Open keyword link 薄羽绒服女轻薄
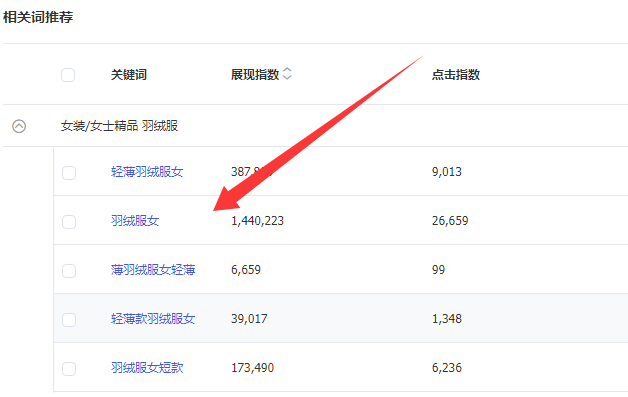 [x=153, y=270]
